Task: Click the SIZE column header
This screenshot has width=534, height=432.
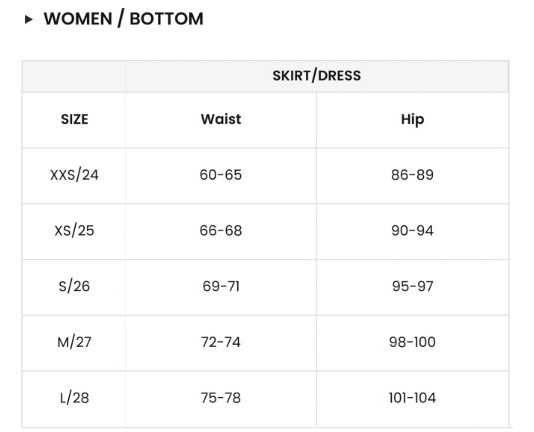Action: [74, 120]
